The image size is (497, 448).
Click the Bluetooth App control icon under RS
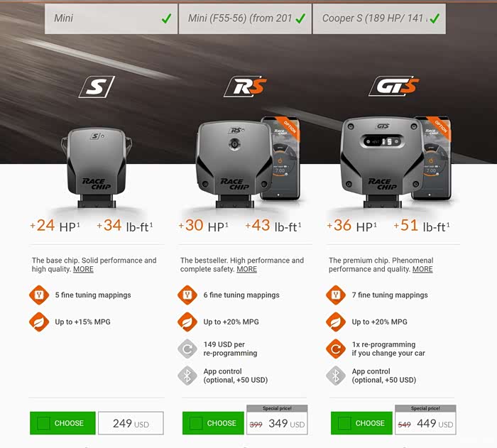[187, 376]
